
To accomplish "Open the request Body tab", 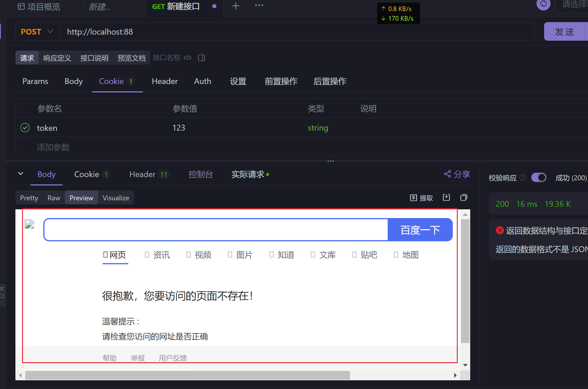I will click(74, 81).
